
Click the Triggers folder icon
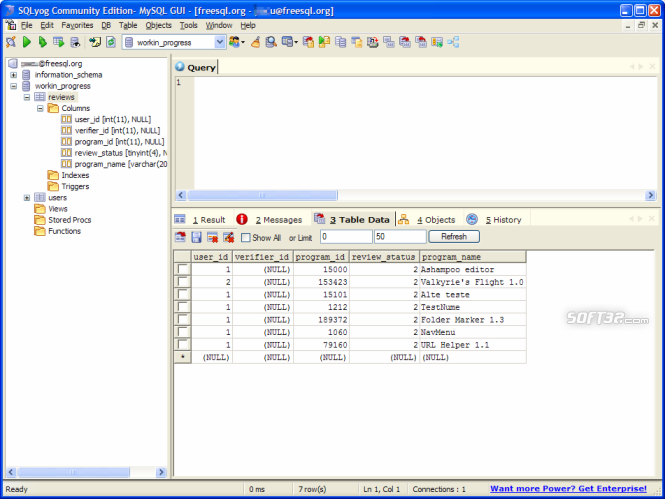(x=53, y=186)
